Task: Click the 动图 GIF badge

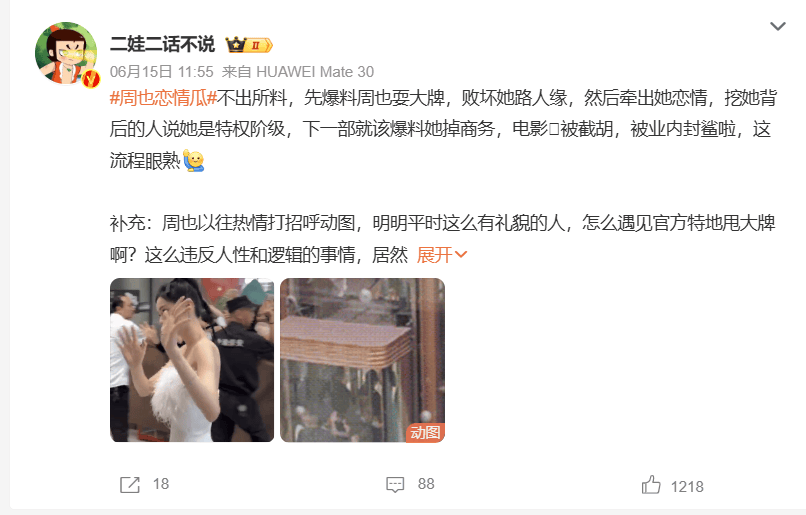Action: [425, 433]
